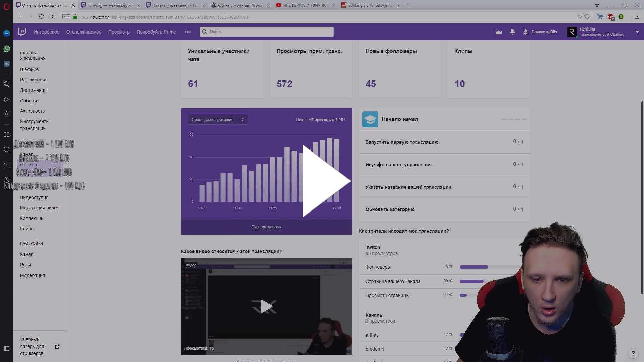Open the snapshot camera icon in sidebar
644x362 pixels.
(6, 114)
